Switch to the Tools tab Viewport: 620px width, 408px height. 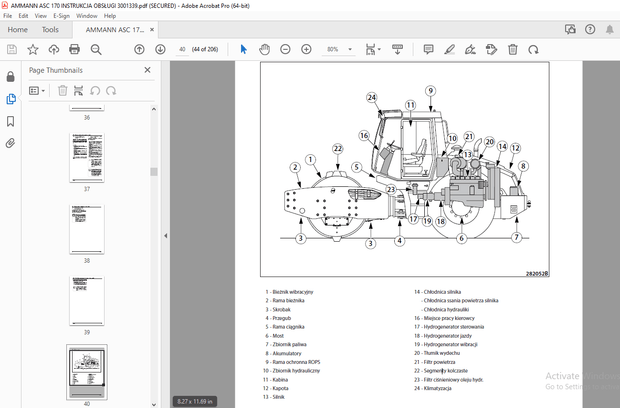[x=50, y=30]
